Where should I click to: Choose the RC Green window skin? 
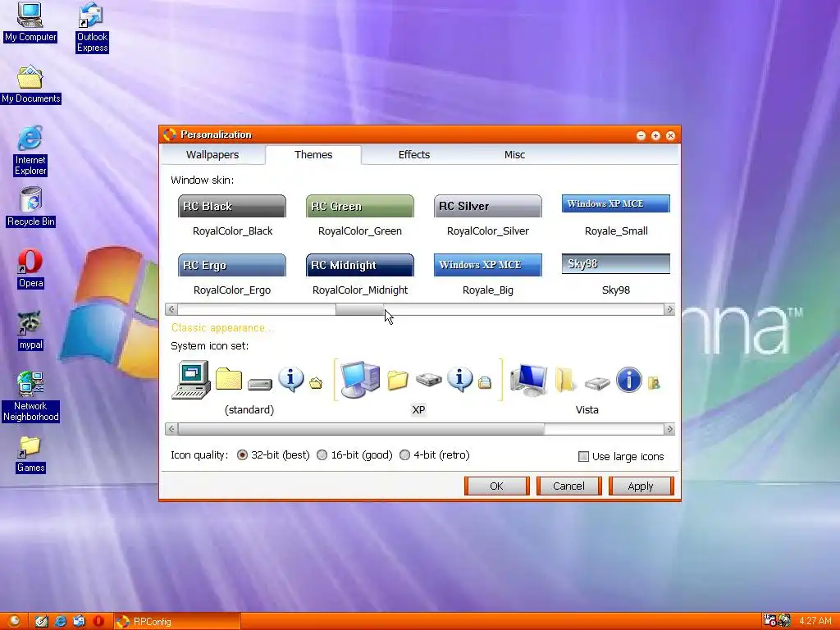pyautogui.click(x=360, y=216)
